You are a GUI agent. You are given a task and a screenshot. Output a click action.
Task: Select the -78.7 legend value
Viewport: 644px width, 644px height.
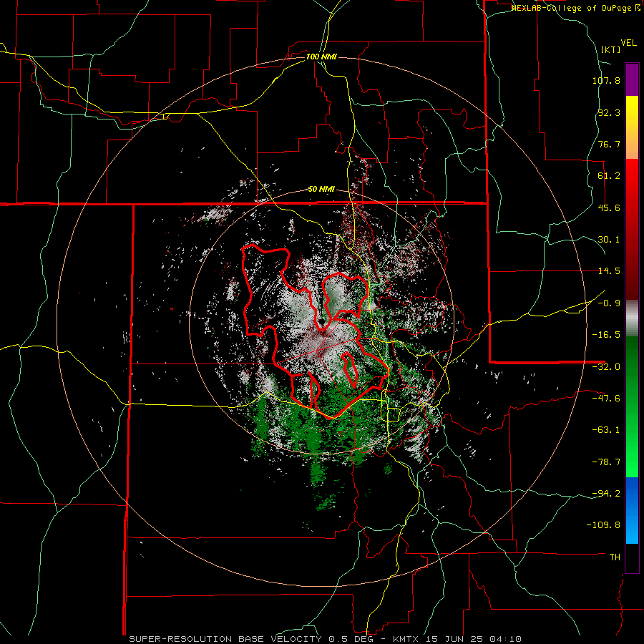coord(606,462)
